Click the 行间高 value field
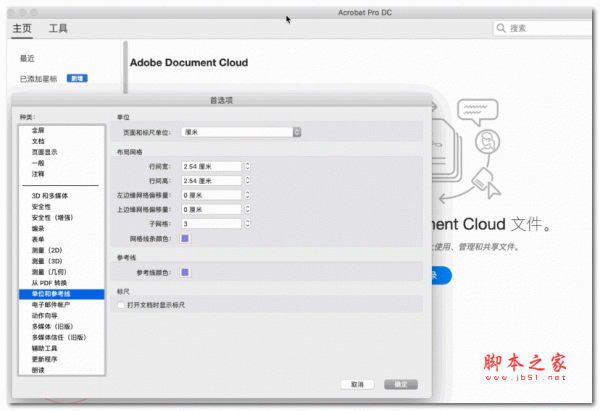The width and height of the screenshot is (600, 411). [211, 181]
